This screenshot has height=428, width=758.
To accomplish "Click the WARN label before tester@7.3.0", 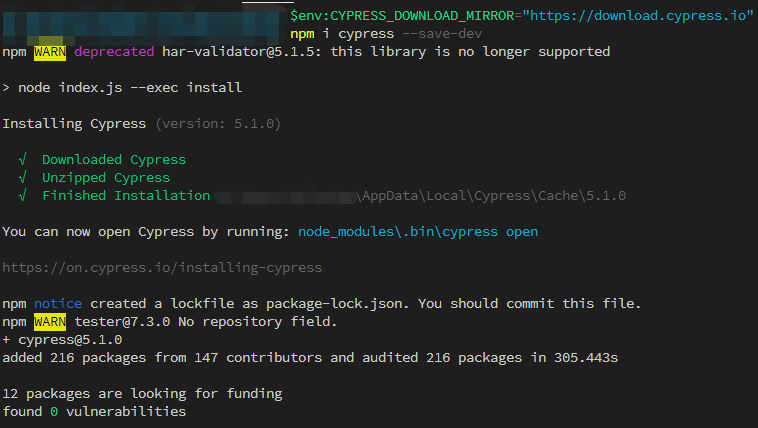I will coord(50,322).
